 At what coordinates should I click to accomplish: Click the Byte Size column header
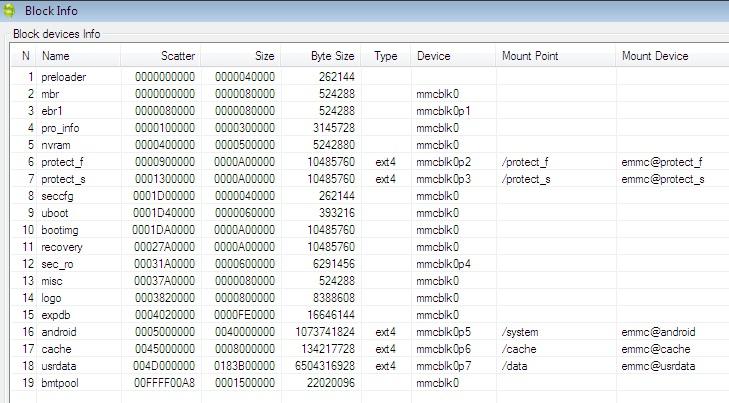(x=321, y=56)
